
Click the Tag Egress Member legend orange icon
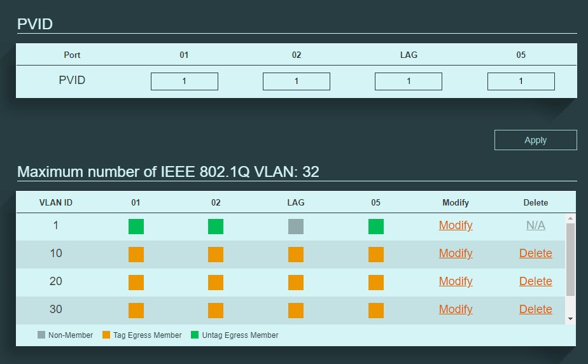106,335
